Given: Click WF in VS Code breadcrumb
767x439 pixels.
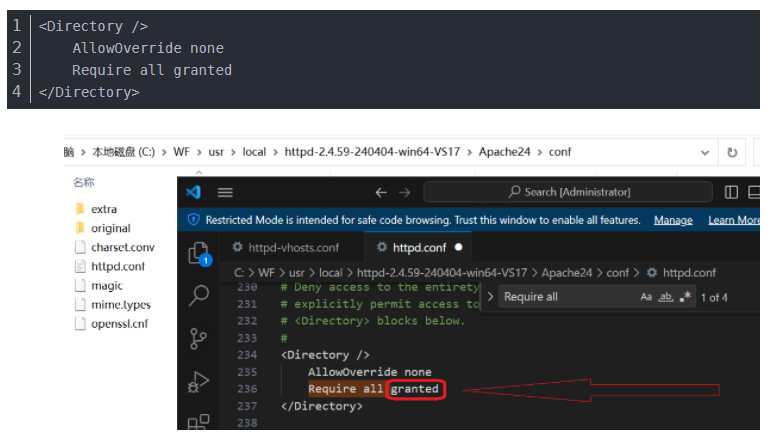Looking at the screenshot, I should pos(266,273).
